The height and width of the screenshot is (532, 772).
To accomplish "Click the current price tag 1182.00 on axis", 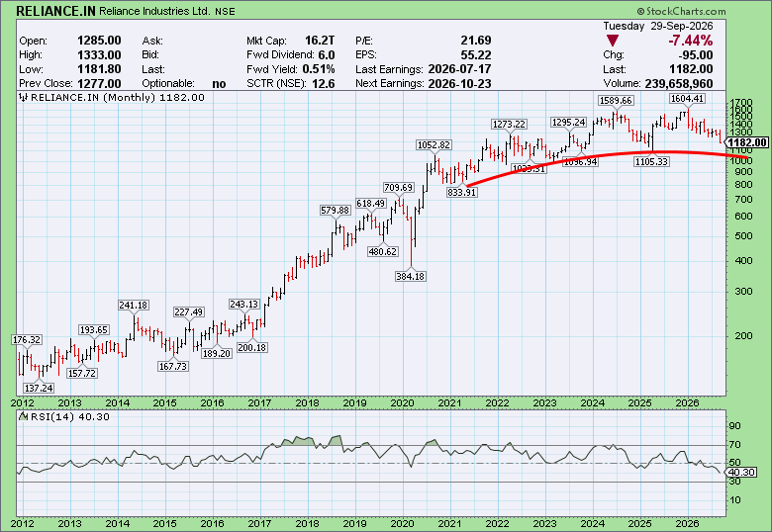I will 747,142.
